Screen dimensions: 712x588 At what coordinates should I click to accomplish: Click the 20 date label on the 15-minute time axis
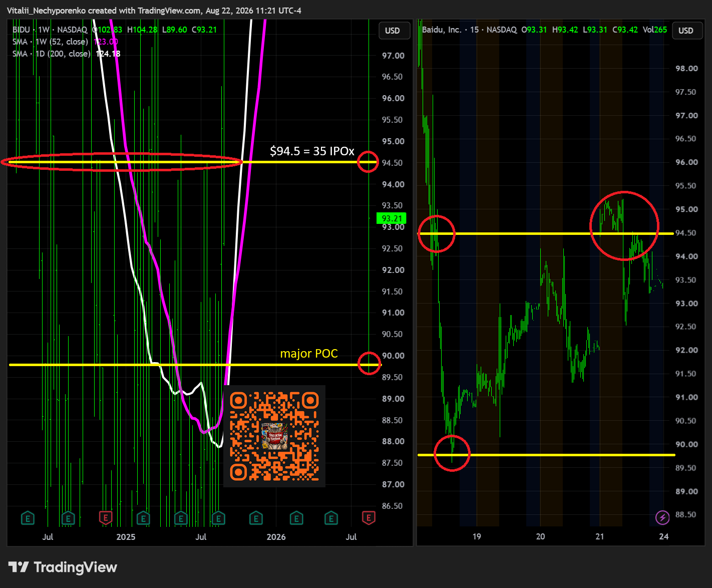(540, 536)
